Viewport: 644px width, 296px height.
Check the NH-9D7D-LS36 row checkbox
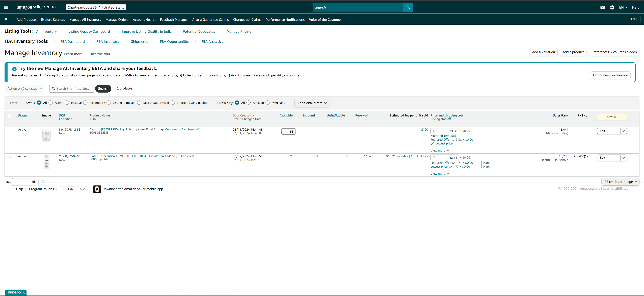(x=9, y=130)
